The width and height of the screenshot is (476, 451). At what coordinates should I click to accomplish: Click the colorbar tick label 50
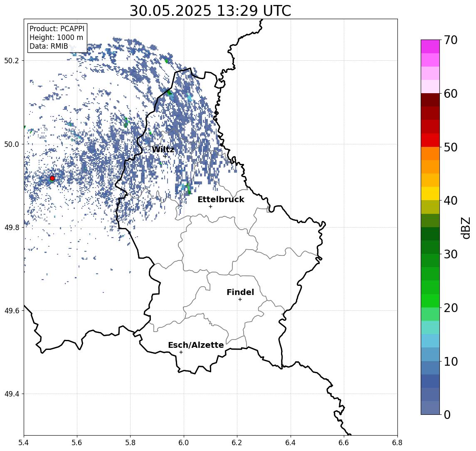coord(451,147)
